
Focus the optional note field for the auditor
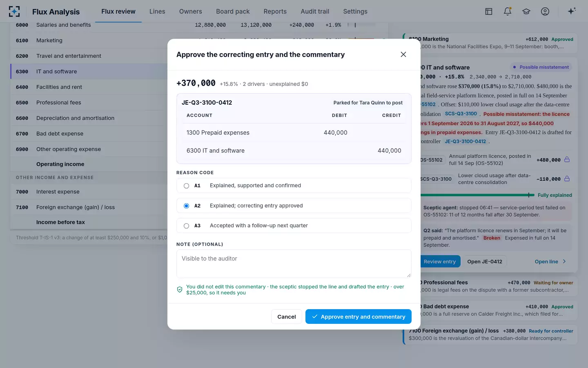click(x=294, y=264)
